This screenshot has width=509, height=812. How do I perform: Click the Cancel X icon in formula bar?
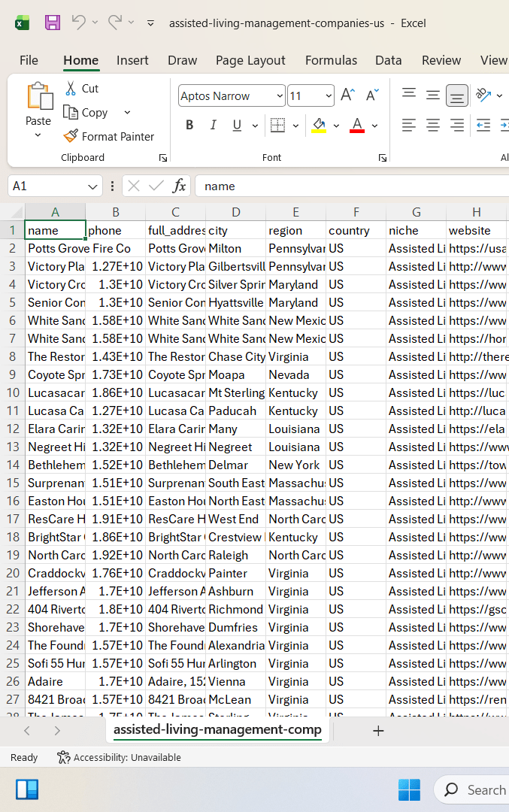(134, 186)
